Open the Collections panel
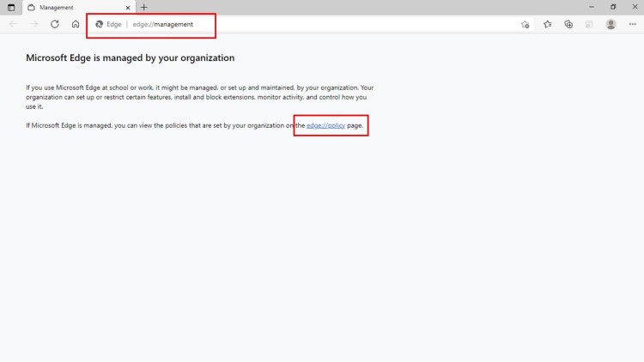Screen dimensions: 644x362 pyautogui.click(x=568, y=24)
